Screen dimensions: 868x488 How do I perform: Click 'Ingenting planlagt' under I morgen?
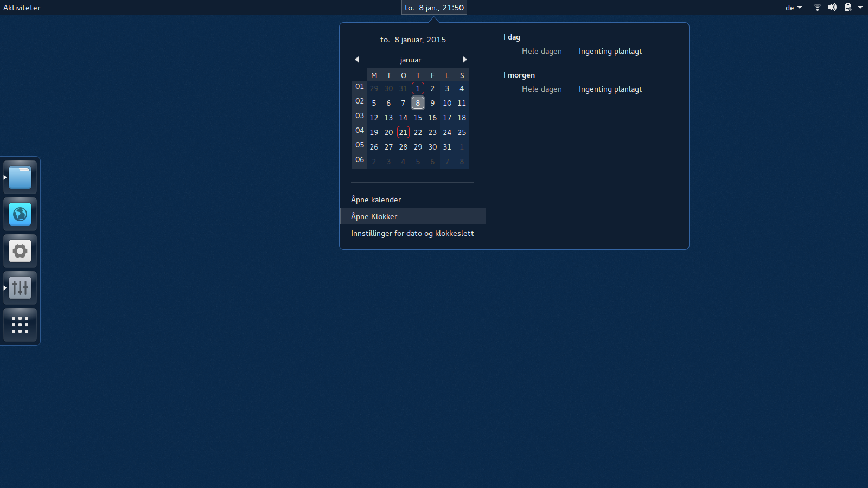(610, 89)
